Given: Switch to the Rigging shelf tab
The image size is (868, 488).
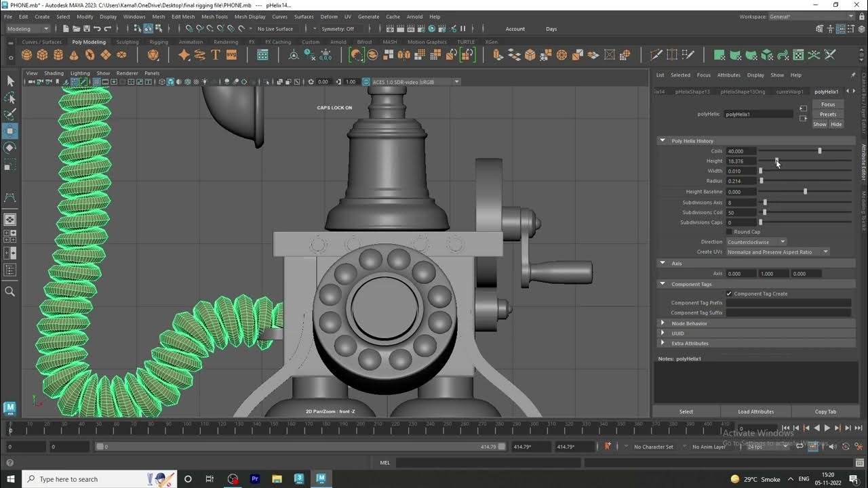Looking at the screenshot, I should click(158, 41).
